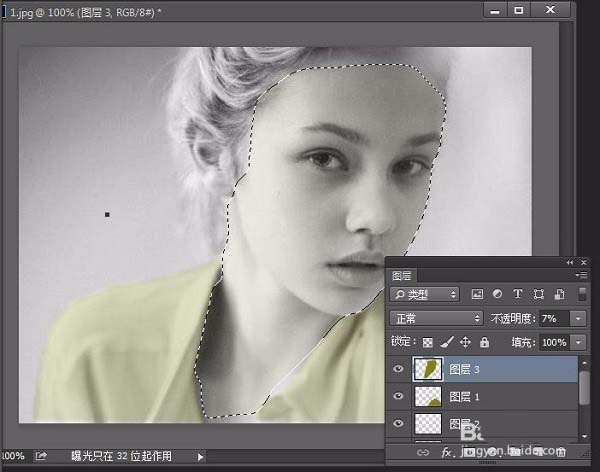The height and width of the screenshot is (472, 600).
Task: Filter layers by adjustment layer icon
Action: 497,294
